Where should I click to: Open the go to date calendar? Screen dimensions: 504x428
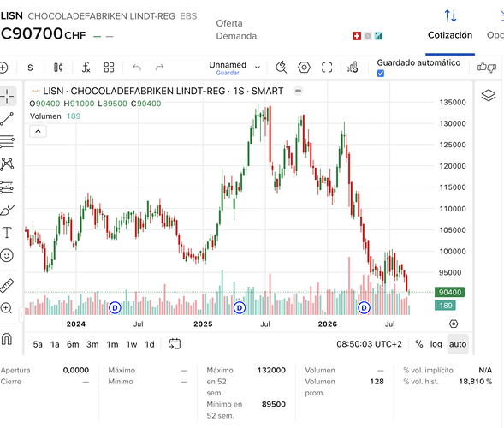click(x=175, y=344)
